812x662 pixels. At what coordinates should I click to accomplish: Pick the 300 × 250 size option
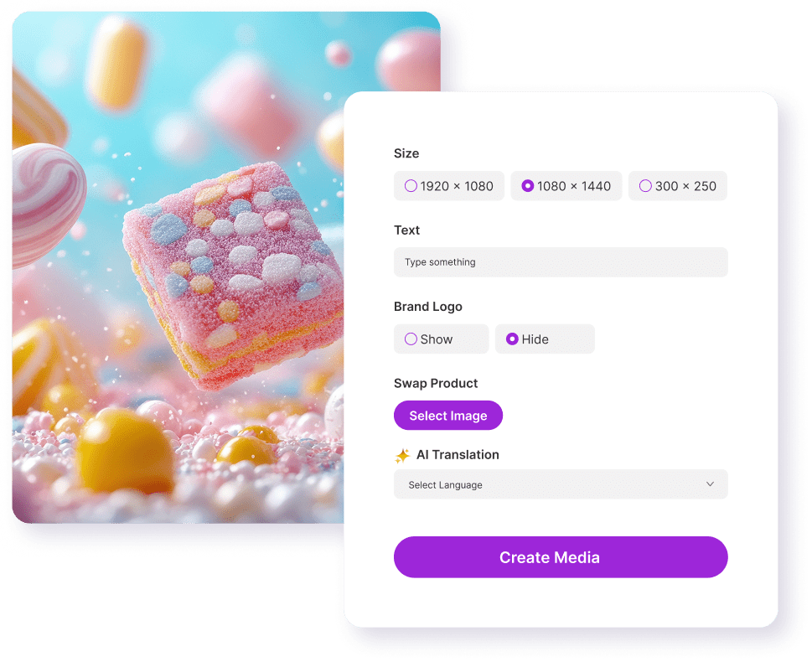tap(677, 186)
